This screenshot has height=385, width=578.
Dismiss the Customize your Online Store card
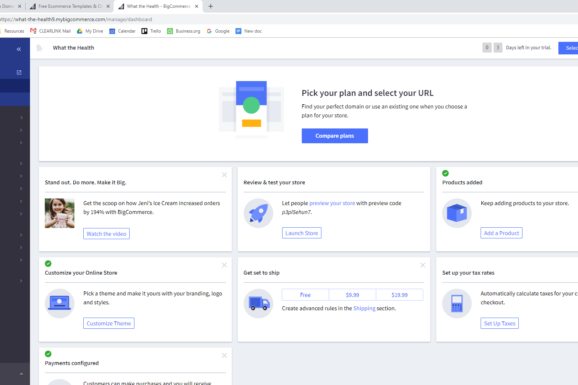(224, 265)
